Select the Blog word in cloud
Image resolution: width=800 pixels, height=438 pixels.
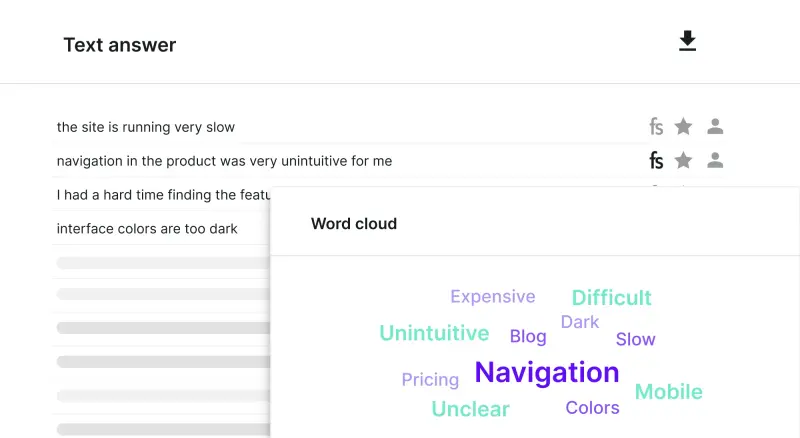[528, 336]
